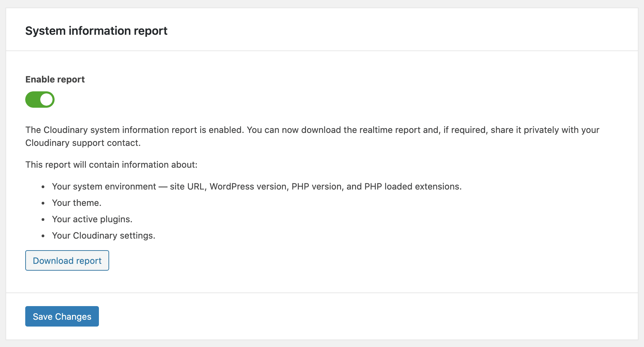Screen dimensions: 644x347
Task: Click the white knob on the green toggle
Action: (46, 100)
